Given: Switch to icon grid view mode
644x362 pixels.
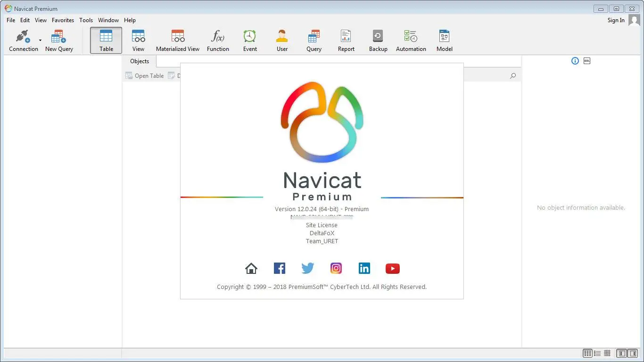Looking at the screenshot, I should click(x=587, y=354).
